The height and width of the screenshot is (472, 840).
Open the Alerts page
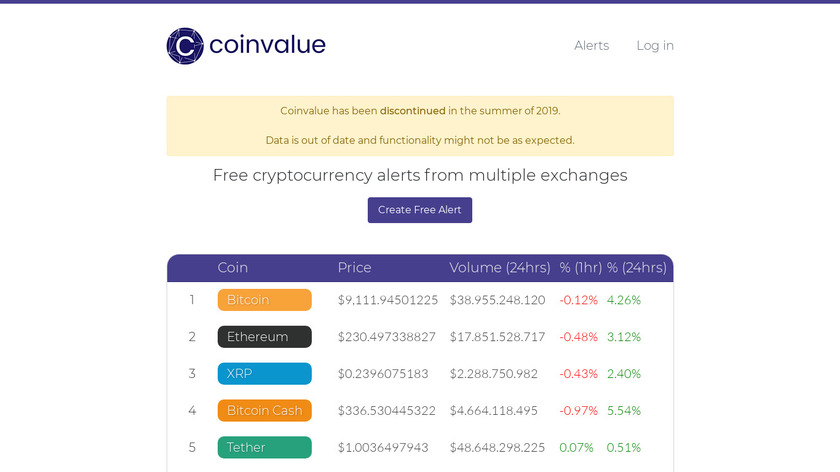coord(591,46)
